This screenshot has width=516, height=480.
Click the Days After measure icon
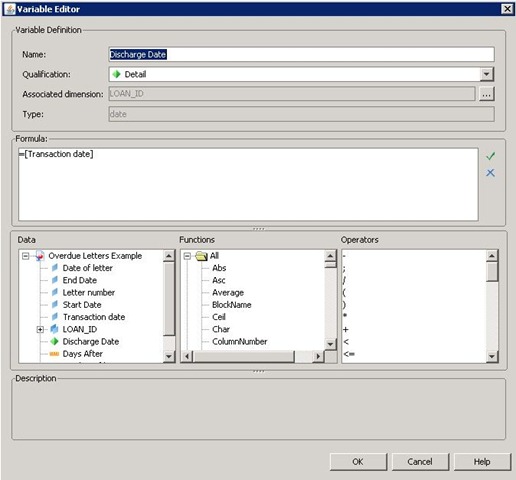pyautogui.click(x=54, y=354)
